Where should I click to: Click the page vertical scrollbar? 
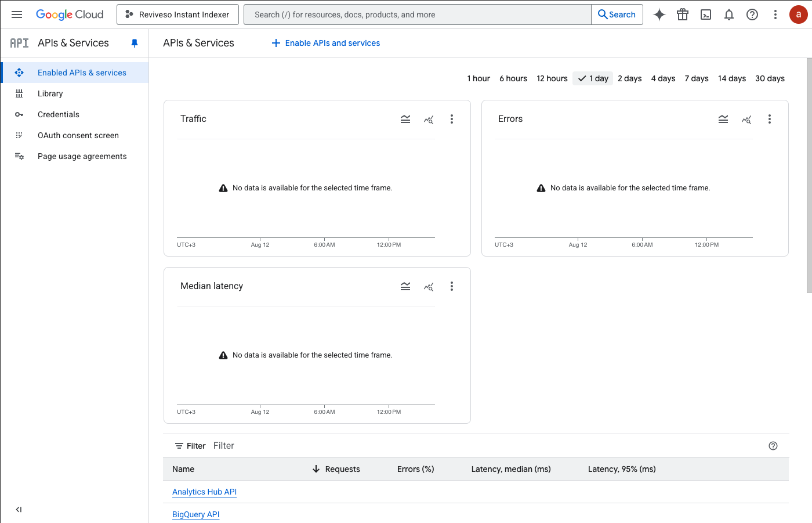point(809,175)
